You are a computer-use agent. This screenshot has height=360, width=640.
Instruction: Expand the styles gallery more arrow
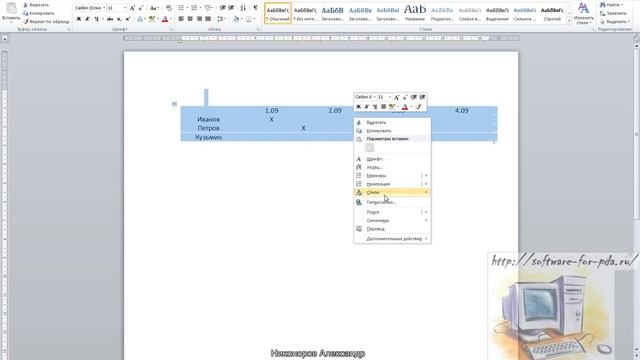coord(569,20)
